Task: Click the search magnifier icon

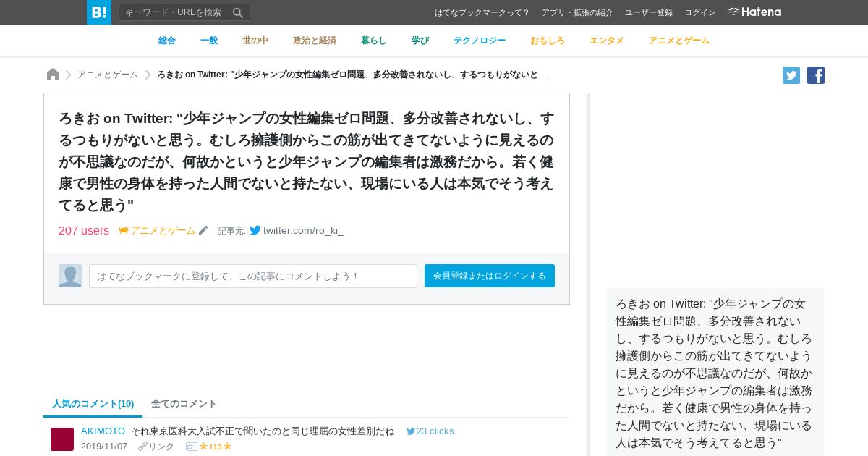Action: click(x=237, y=12)
